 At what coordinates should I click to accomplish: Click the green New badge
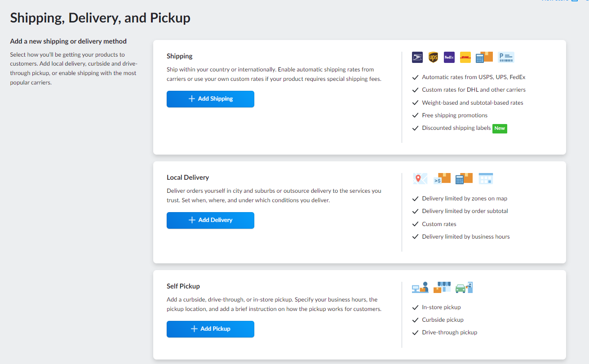pos(500,128)
